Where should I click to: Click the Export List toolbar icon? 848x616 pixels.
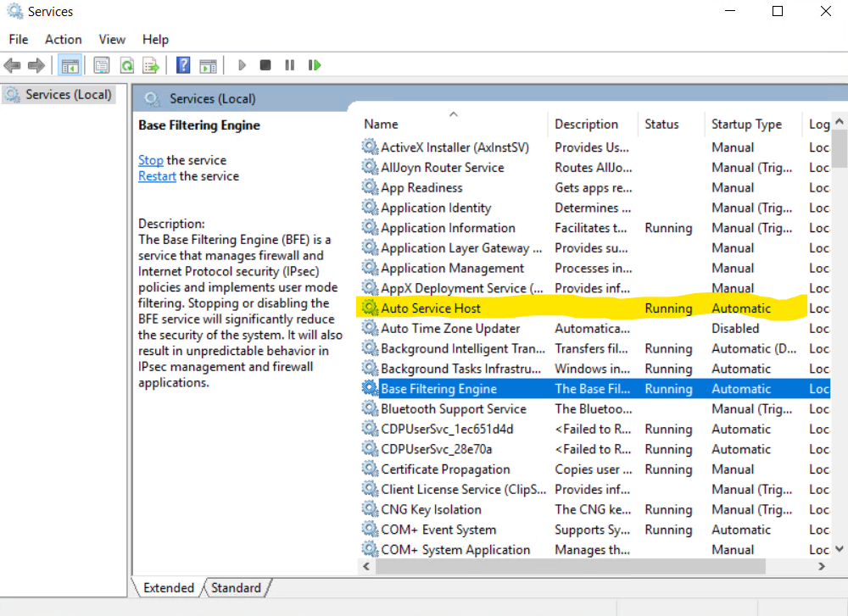(151, 65)
